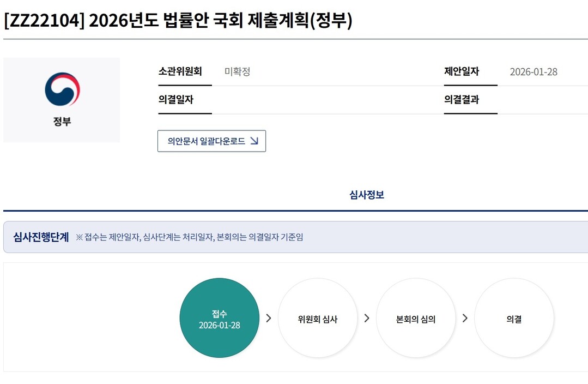Open the 심사정보 tab
588x384 pixels.
366,195
